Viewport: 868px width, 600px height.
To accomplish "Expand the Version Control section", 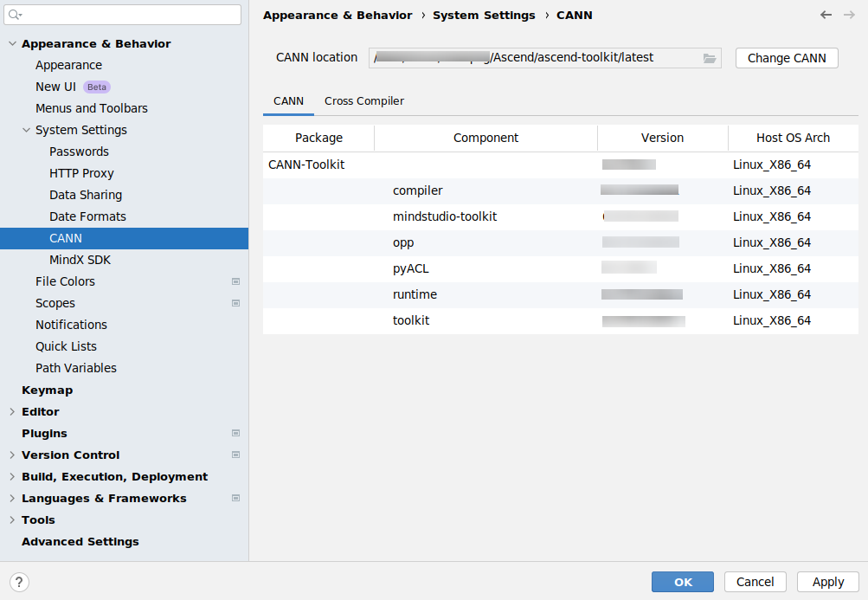I will [x=12, y=455].
